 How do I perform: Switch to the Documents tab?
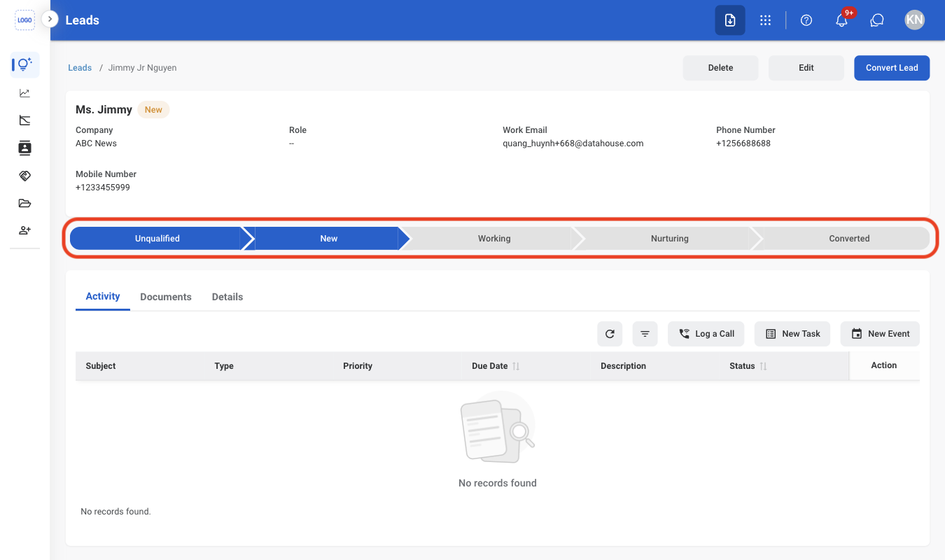click(166, 297)
